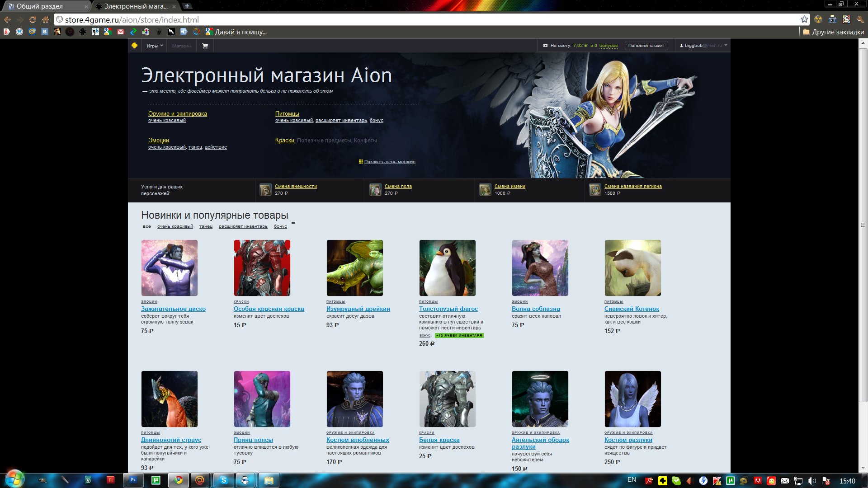Expand the Игры dropdown menu
The height and width of the screenshot is (488, 868).
click(155, 46)
